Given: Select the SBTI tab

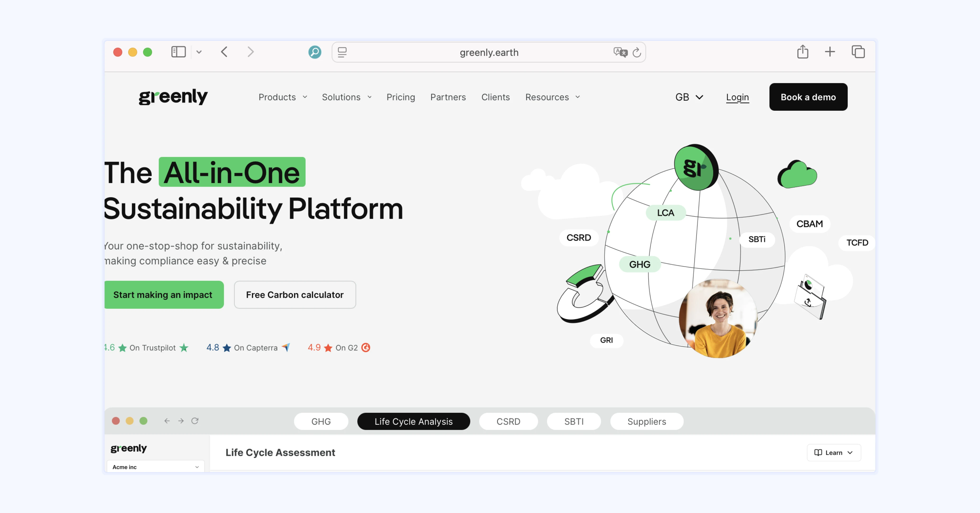Looking at the screenshot, I should (574, 421).
